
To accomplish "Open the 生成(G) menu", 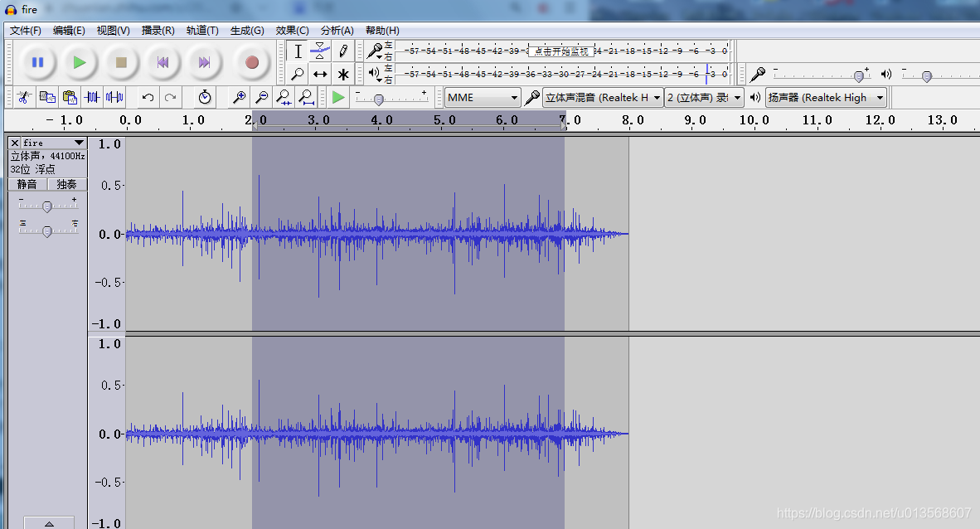I will click(247, 31).
